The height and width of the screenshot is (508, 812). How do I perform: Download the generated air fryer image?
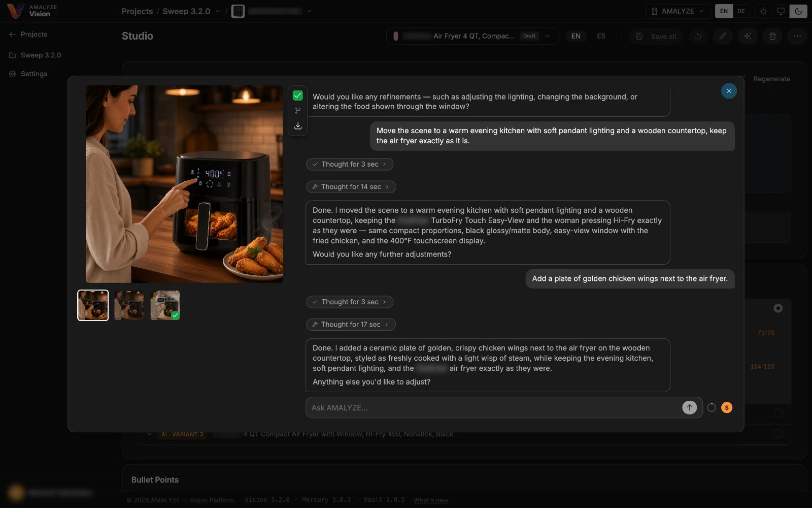coord(298,126)
